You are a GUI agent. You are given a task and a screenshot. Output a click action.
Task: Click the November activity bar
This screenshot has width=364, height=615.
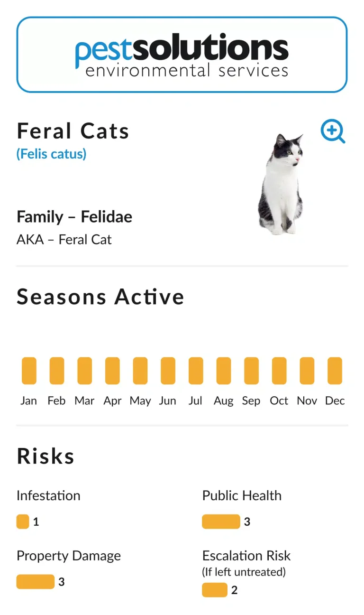[x=307, y=371]
